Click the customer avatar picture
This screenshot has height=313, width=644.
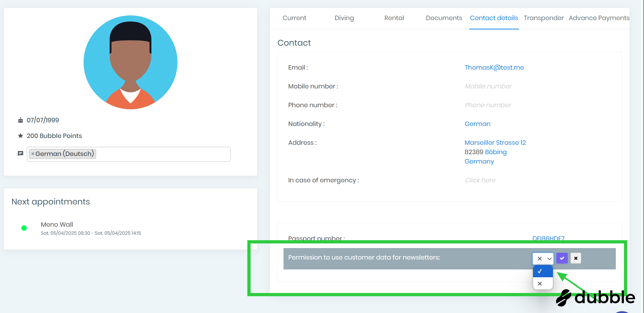coord(131,62)
